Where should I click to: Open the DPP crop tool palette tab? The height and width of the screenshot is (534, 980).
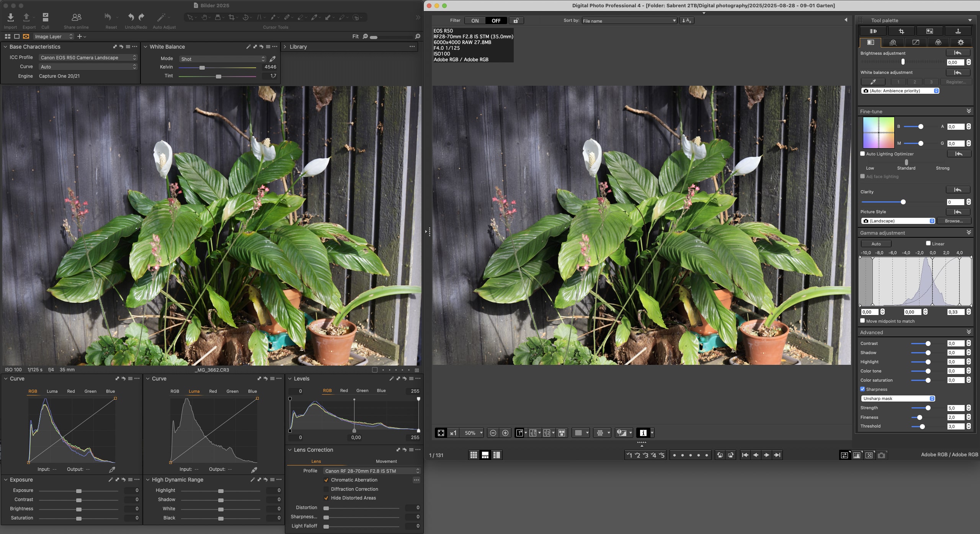click(902, 31)
